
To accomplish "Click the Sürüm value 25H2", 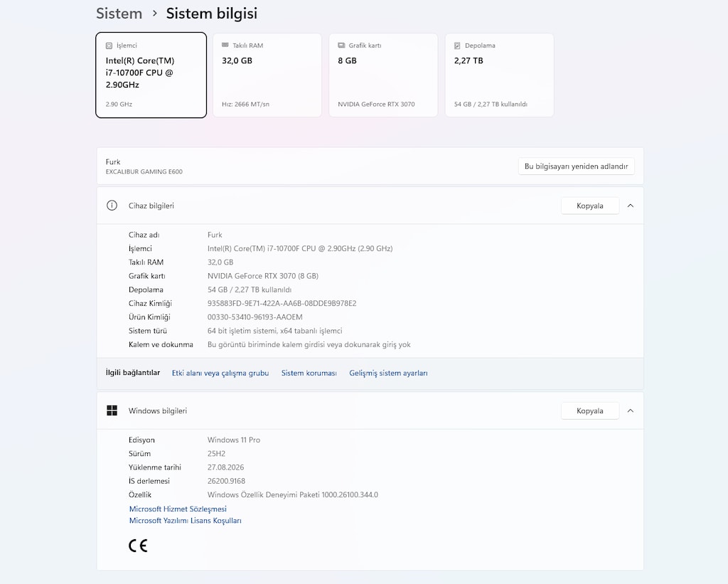I will tap(216, 453).
